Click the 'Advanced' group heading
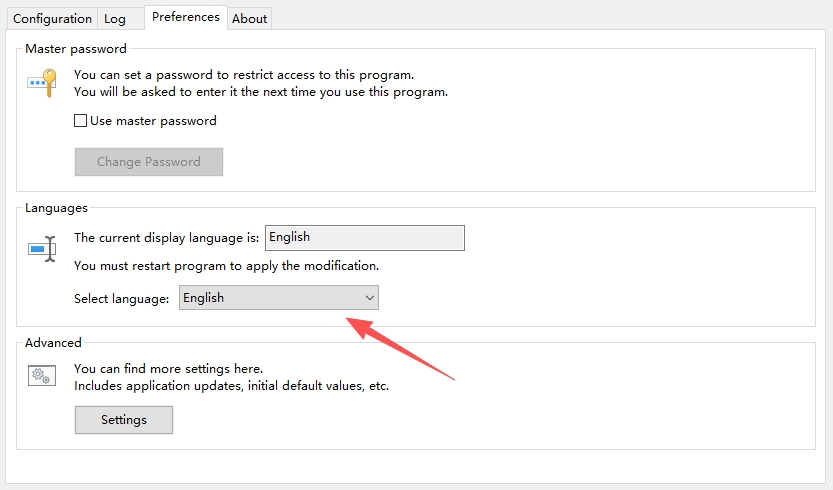Image resolution: width=833 pixels, height=490 pixels. [53, 343]
